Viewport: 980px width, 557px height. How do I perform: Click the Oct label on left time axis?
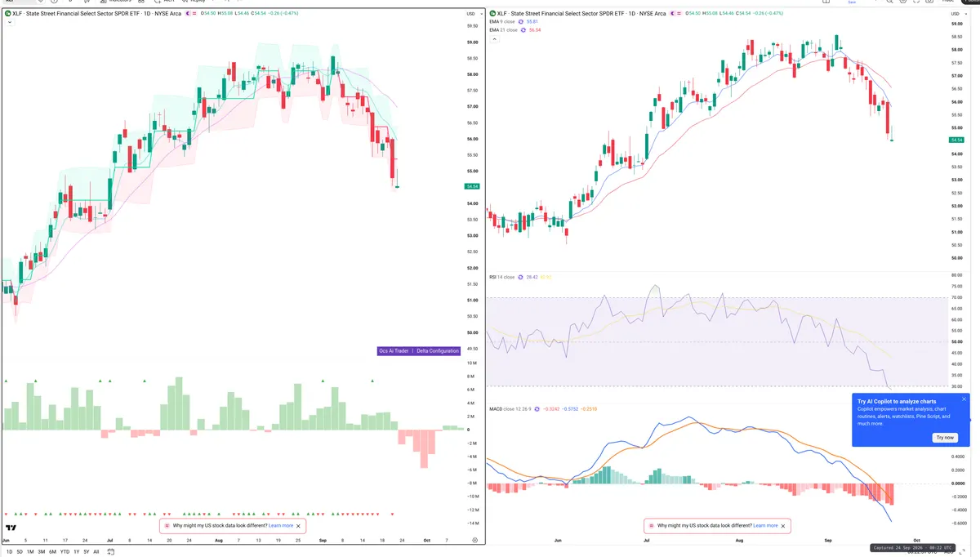coord(425,540)
